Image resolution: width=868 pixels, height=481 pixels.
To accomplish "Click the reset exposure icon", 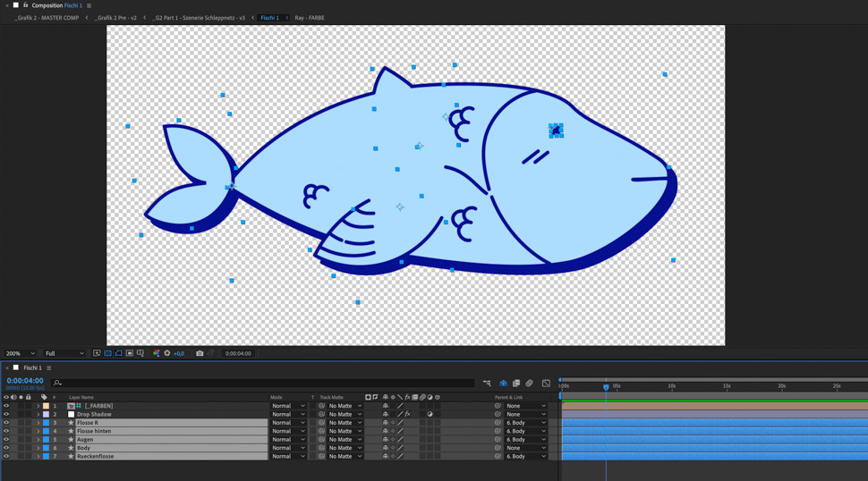I will [x=167, y=353].
